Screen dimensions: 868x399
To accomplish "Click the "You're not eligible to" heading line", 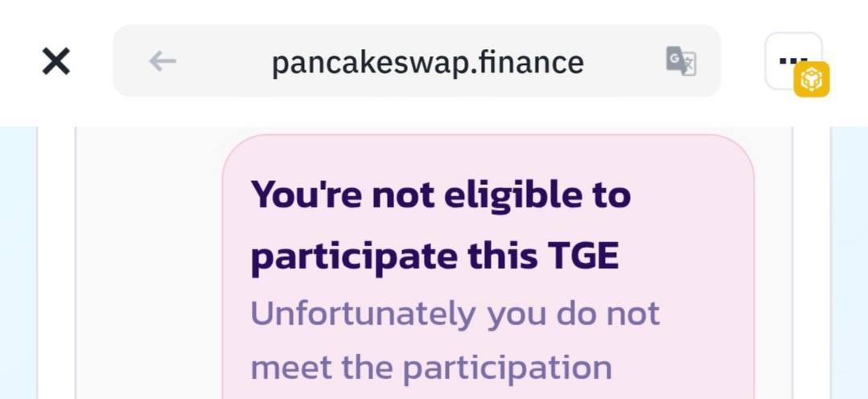I will [441, 196].
